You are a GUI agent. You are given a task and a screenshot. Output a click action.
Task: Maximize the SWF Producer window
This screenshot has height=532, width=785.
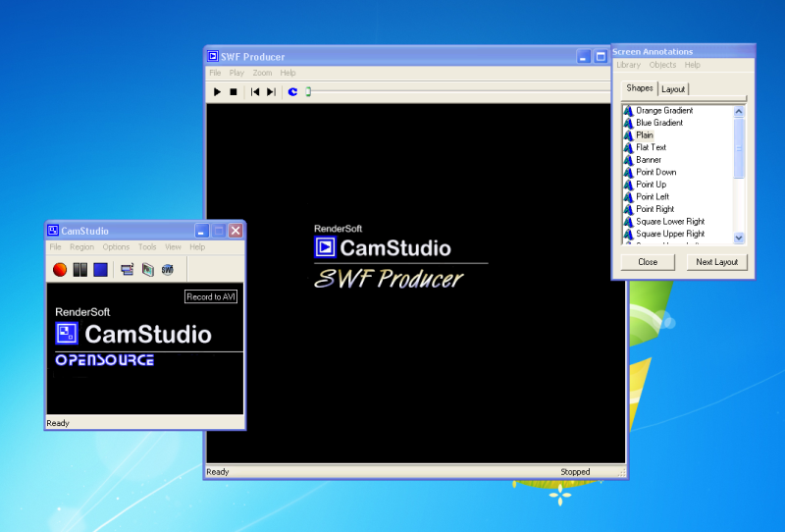pos(601,57)
